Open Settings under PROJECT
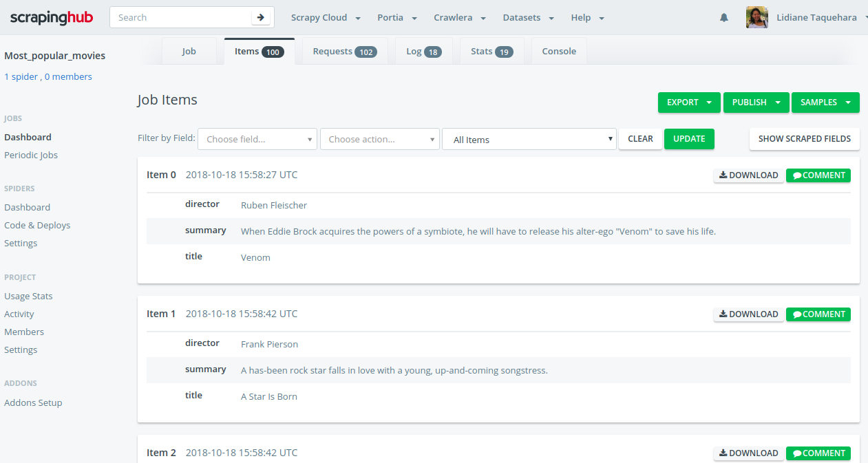The height and width of the screenshot is (463, 868). (21, 350)
